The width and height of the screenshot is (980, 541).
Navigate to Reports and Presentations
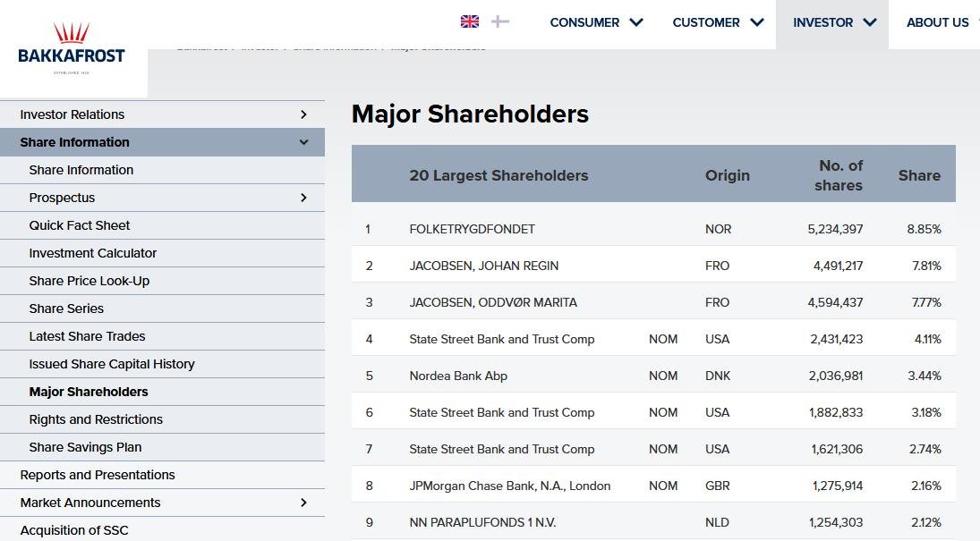tap(98, 475)
